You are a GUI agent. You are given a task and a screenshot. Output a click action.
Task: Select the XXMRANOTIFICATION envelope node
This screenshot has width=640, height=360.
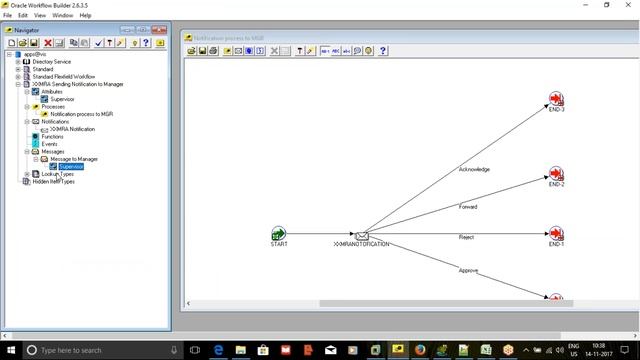click(x=362, y=236)
